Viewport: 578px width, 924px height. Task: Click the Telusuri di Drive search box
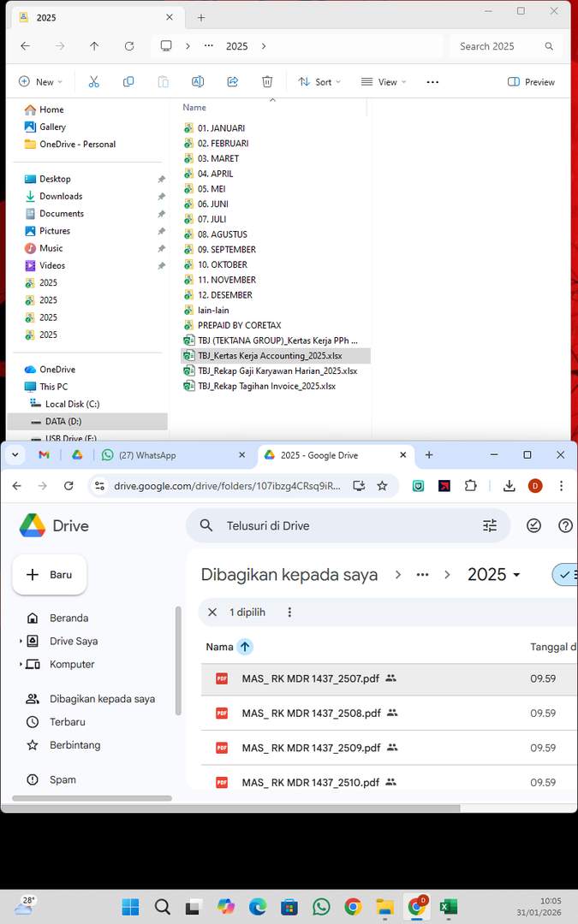point(348,525)
